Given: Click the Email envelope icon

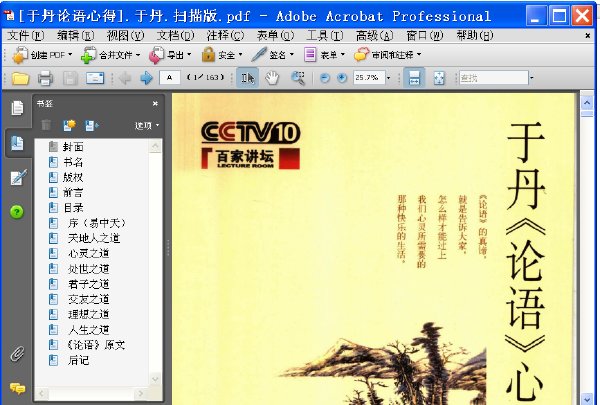Looking at the screenshot, I should coord(95,78).
